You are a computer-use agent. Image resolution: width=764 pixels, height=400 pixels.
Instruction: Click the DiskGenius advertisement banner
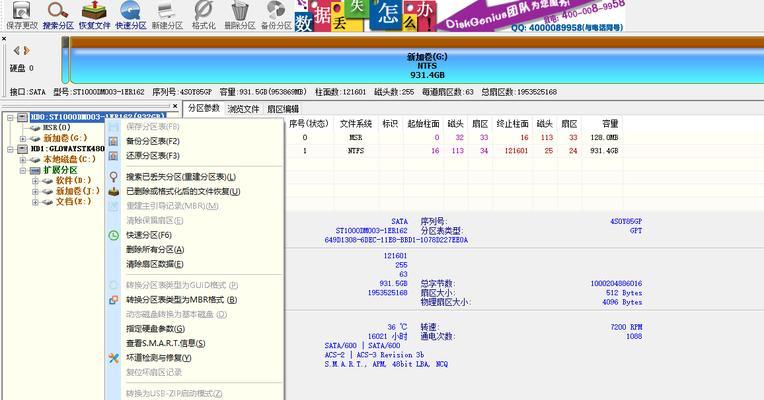pyautogui.click(x=460, y=16)
